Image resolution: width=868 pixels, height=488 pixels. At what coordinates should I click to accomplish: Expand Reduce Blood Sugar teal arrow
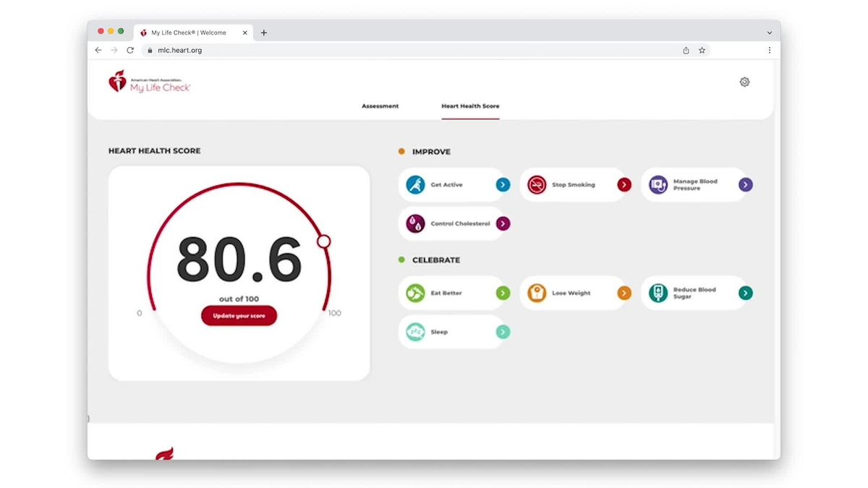click(x=746, y=293)
